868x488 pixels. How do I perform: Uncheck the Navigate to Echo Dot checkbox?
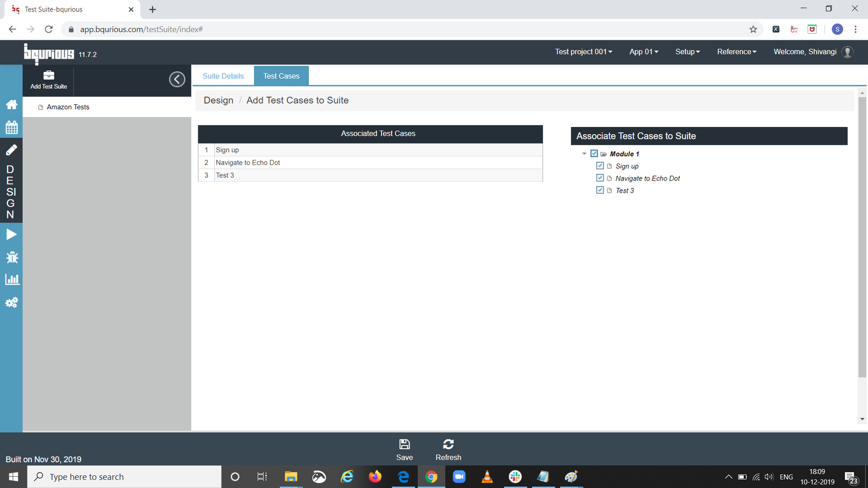600,178
